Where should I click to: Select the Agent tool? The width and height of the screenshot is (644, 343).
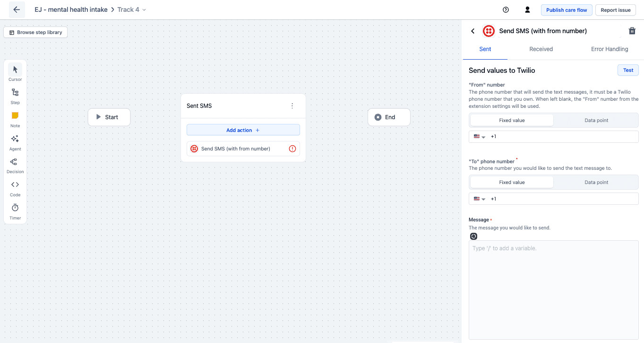click(x=15, y=142)
